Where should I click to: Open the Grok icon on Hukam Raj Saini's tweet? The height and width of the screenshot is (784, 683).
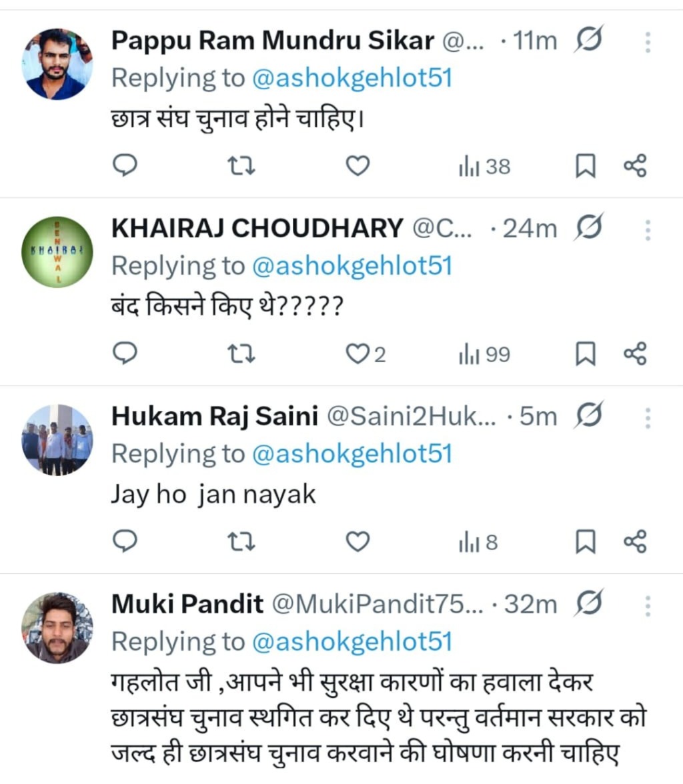589,415
